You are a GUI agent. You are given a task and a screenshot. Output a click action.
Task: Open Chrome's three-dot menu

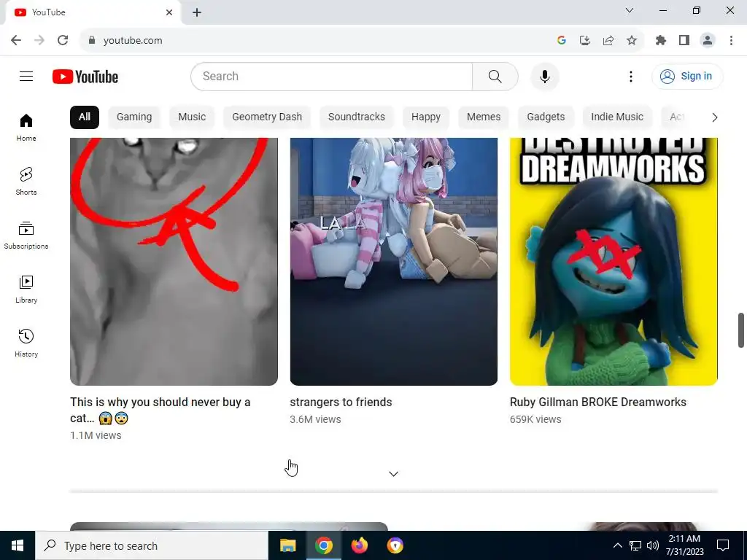[731, 41]
